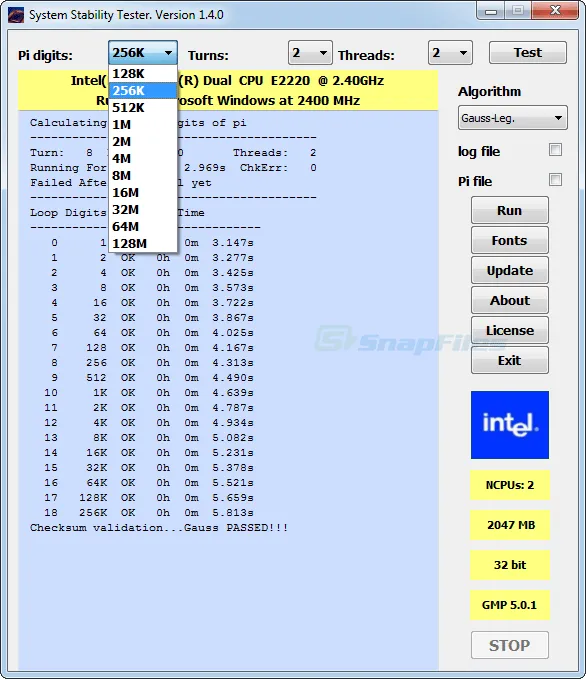
Task: Select 128K from the Pi digits list
Action: pyautogui.click(x=143, y=74)
